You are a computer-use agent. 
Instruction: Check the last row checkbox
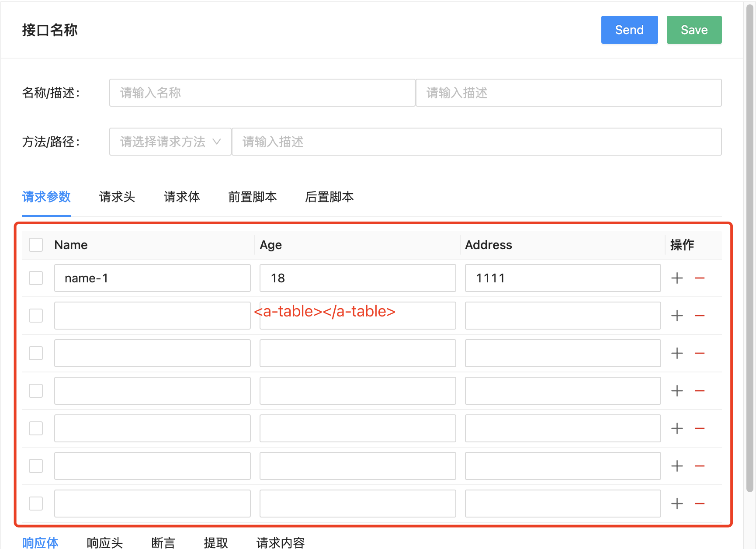click(36, 504)
